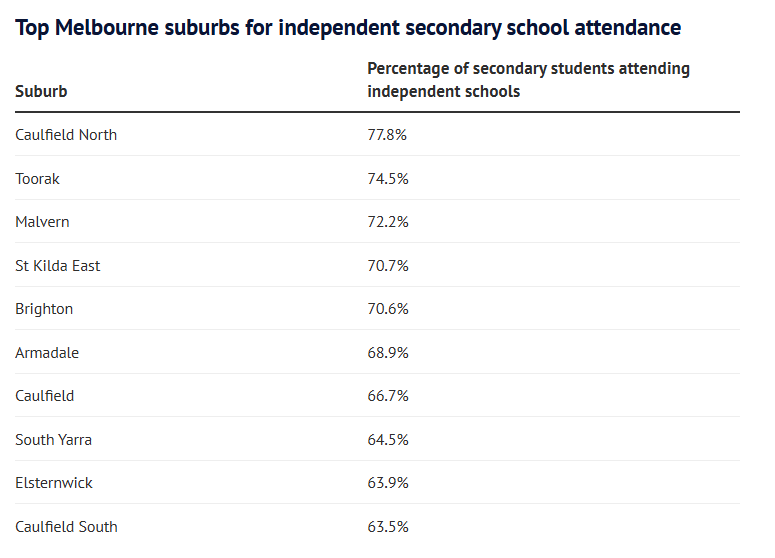
Task: Click the 70.6% value for Brighton
Action: point(388,309)
